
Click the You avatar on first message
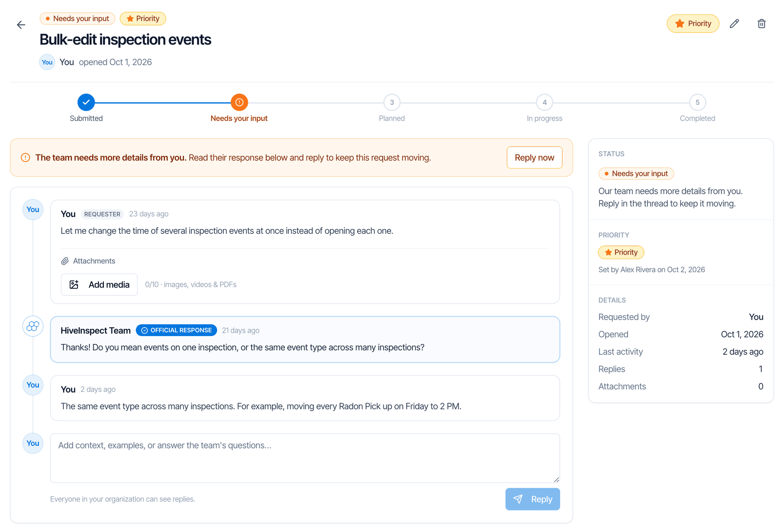pyautogui.click(x=33, y=209)
